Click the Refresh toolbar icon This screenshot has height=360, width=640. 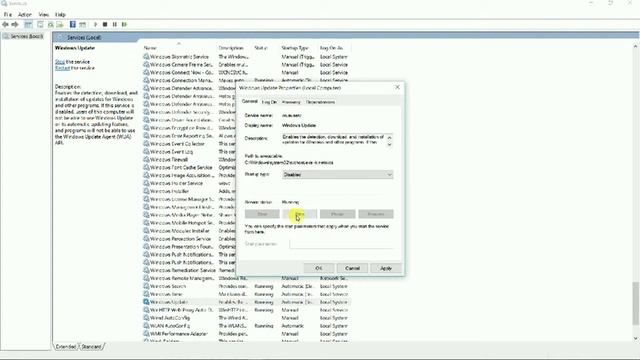click(50, 24)
